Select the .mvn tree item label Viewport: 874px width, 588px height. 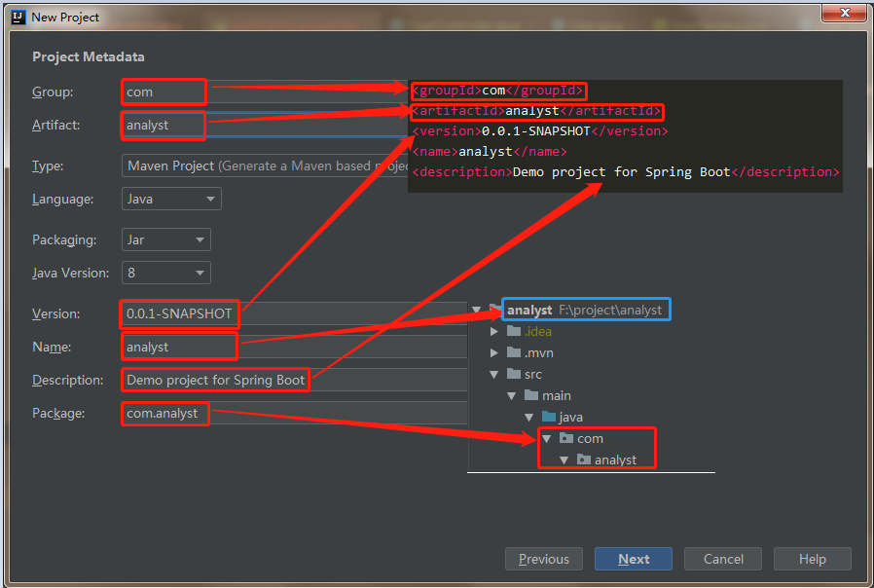(x=539, y=352)
